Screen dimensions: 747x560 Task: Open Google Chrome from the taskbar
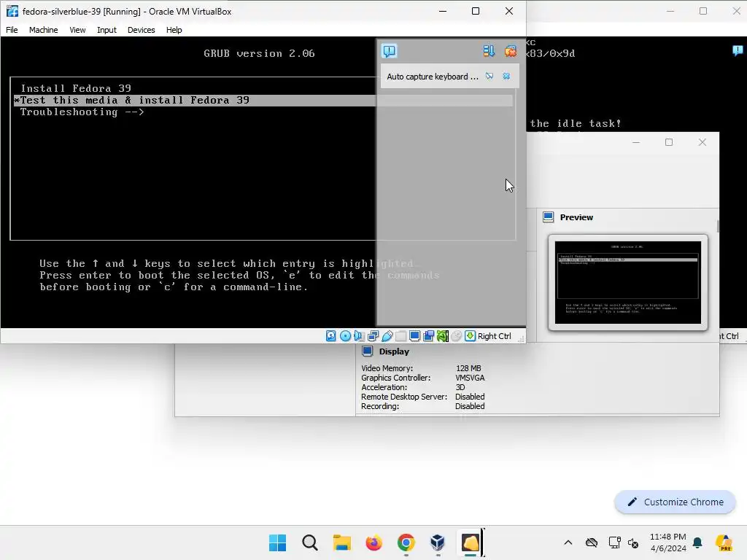click(x=406, y=542)
